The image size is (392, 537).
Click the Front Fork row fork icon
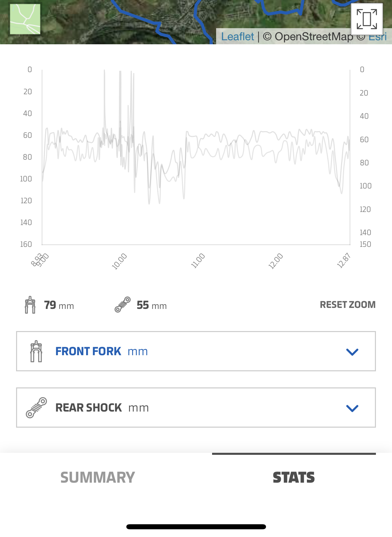[36, 351]
